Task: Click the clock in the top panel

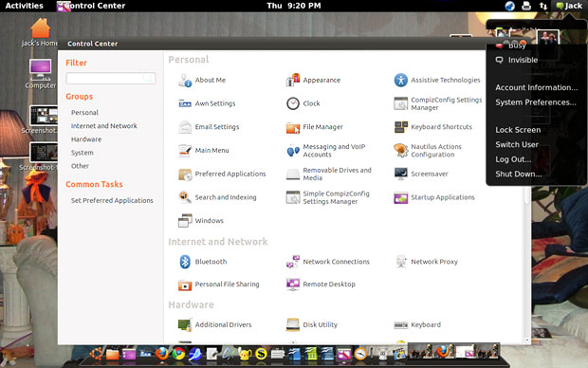Action: [x=294, y=6]
